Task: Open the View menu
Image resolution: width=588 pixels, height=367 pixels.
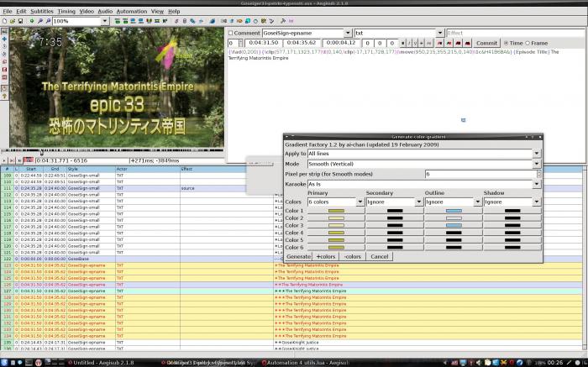Action: point(157,11)
